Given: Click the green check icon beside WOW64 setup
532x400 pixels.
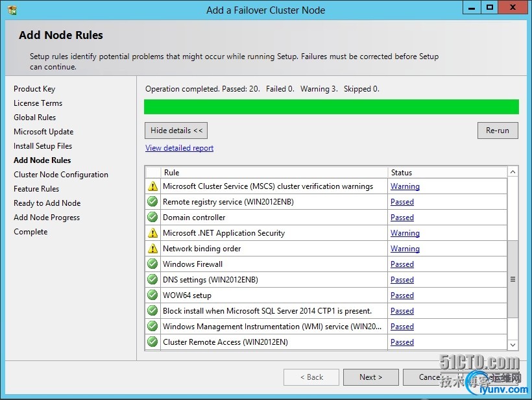Looking at the screenshot, I should pos(152,295).
